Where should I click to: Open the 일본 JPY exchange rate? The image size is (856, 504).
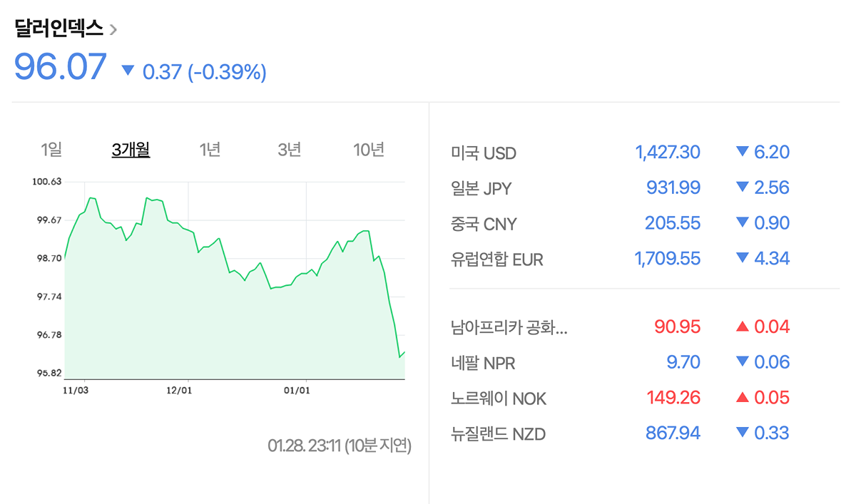click(x=481, y=189)
